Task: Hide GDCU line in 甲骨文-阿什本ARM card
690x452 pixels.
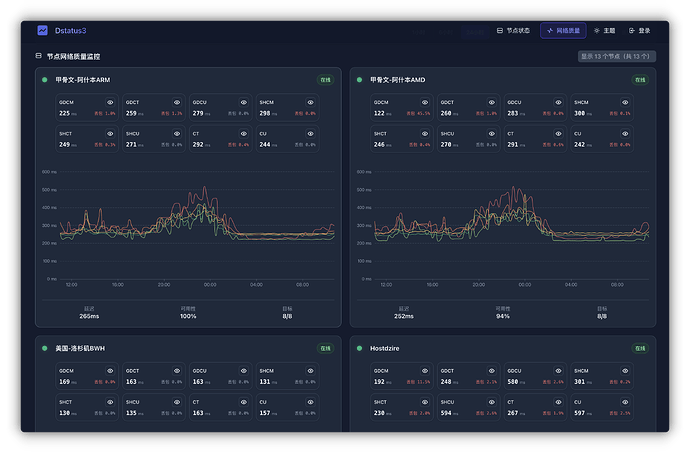Action: (x=244, y=102)
